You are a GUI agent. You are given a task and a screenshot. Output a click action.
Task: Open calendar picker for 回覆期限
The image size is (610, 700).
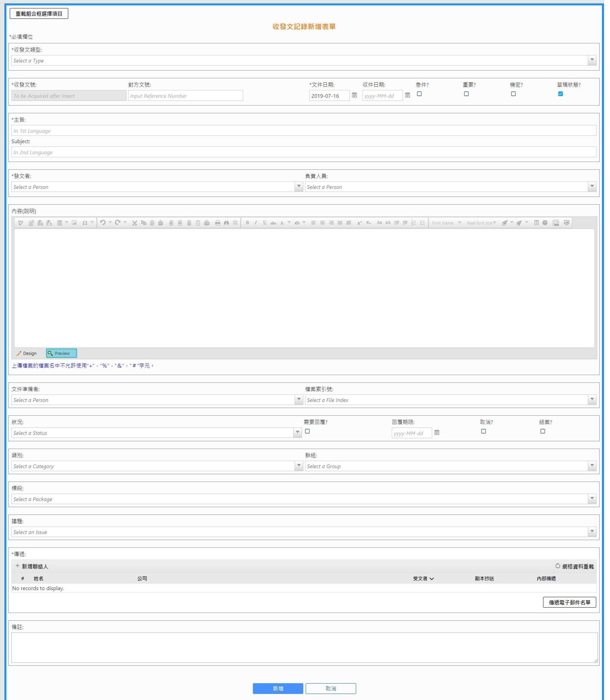(x=437, y=433)
